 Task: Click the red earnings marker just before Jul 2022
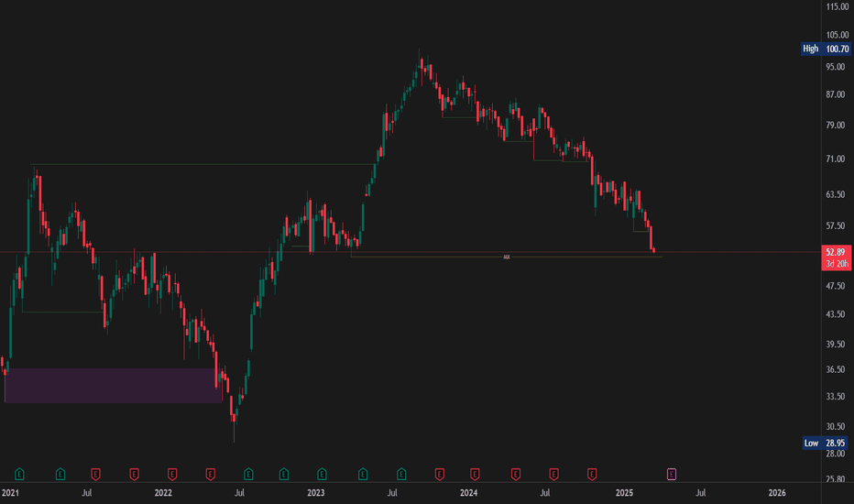point(210,474)
